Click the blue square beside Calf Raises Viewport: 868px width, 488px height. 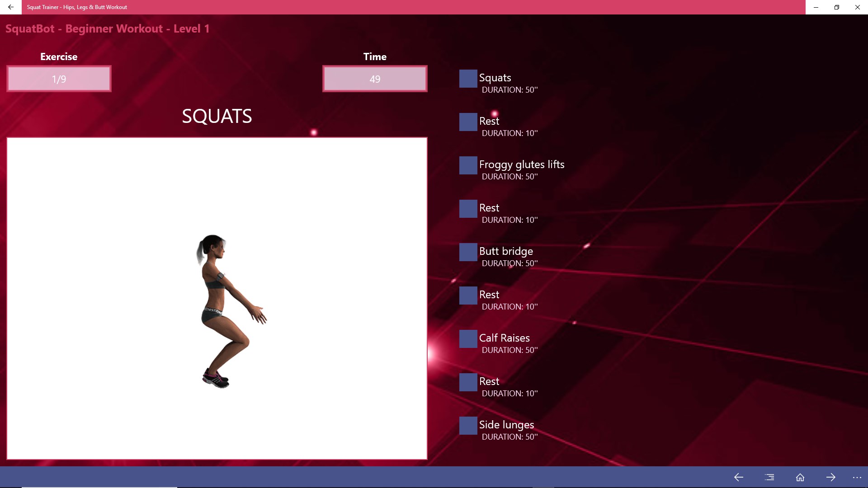coord(468,339)
